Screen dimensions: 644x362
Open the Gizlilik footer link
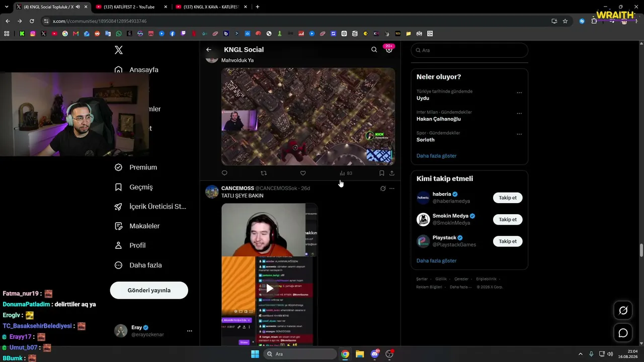pyautogui.click(x=441, y=279)
